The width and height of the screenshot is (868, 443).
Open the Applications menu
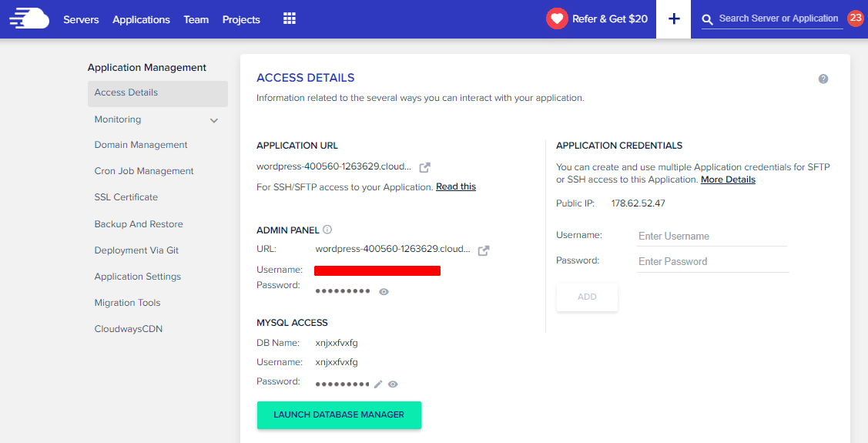click(x=141, y=19)
